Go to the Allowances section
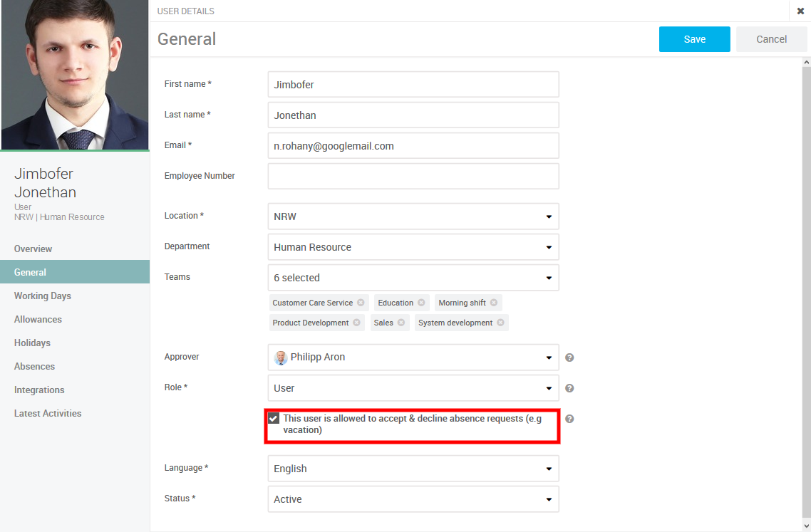Screen dimensions: 811x532 [38, 319]
